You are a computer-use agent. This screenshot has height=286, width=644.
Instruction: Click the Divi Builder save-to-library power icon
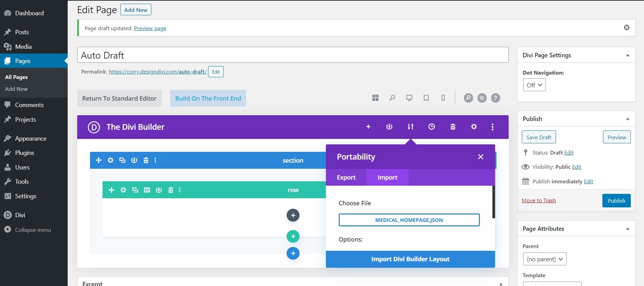389,127
